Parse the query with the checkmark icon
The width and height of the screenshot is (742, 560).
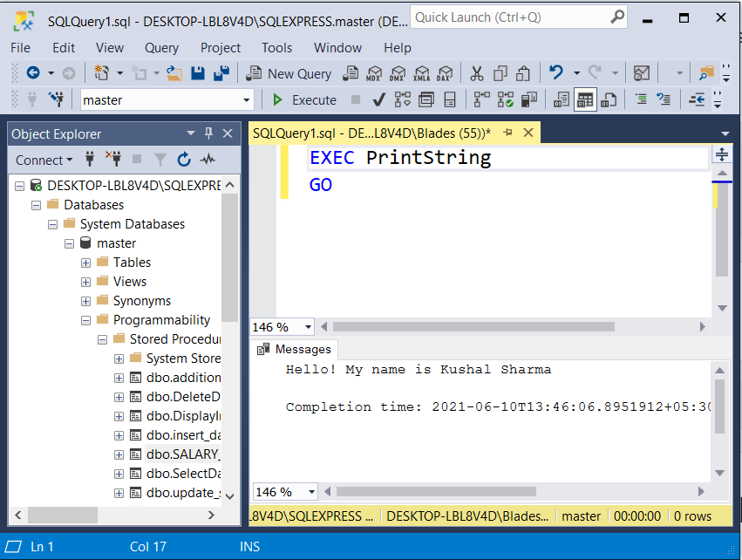[378, 99]
